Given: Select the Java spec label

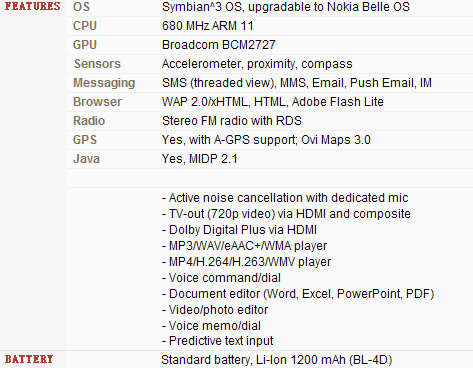Looking at the screenshot, I should 86,159.
